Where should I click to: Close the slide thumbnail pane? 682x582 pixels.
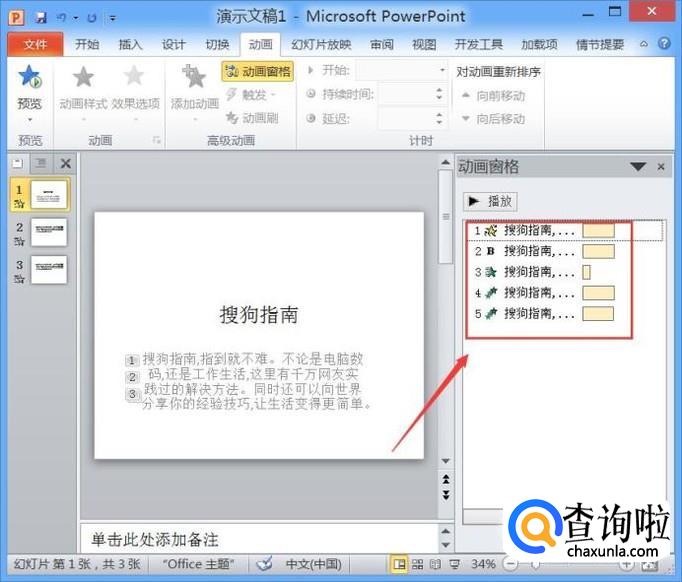tap(66, 164)
